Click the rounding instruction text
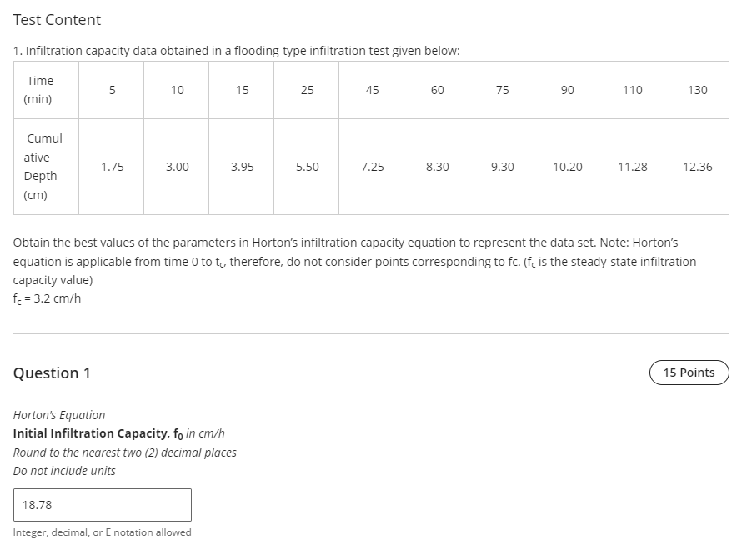The height and width of the screenshot is (560, 742). pos(124,452)
